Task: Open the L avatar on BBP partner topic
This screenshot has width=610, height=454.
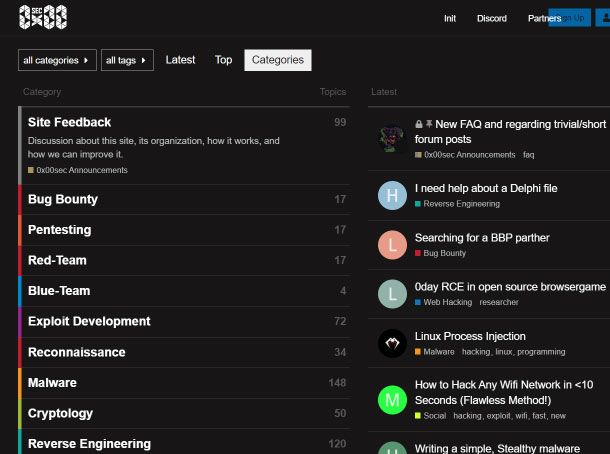Action: click(392, 245)
